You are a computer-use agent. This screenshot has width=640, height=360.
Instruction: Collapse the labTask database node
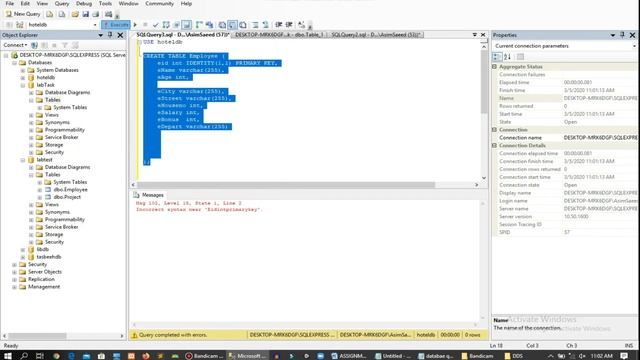pyautogui.click(x=23, y=85)
